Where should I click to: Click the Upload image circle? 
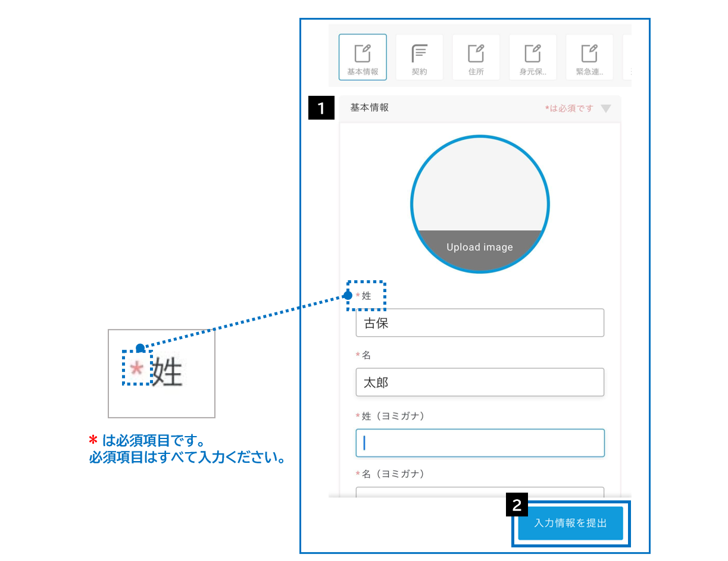(x=480, y=204)
